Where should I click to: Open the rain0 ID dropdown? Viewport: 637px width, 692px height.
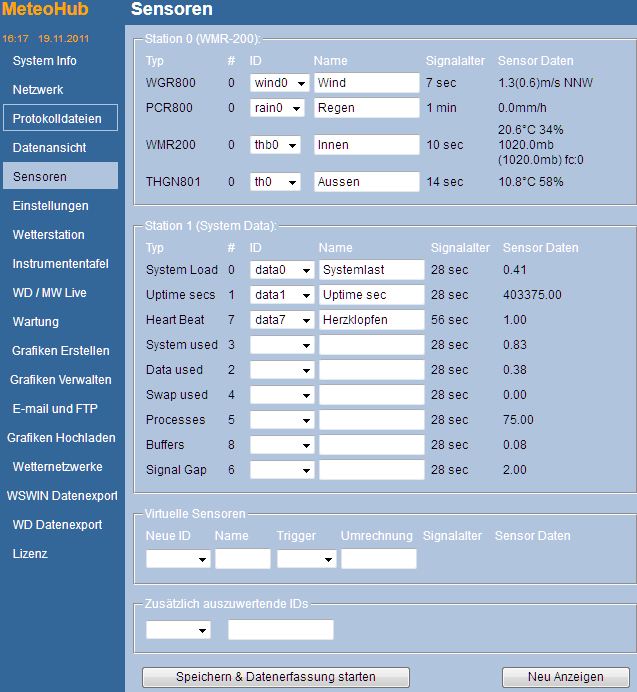(x=275, y=108)
